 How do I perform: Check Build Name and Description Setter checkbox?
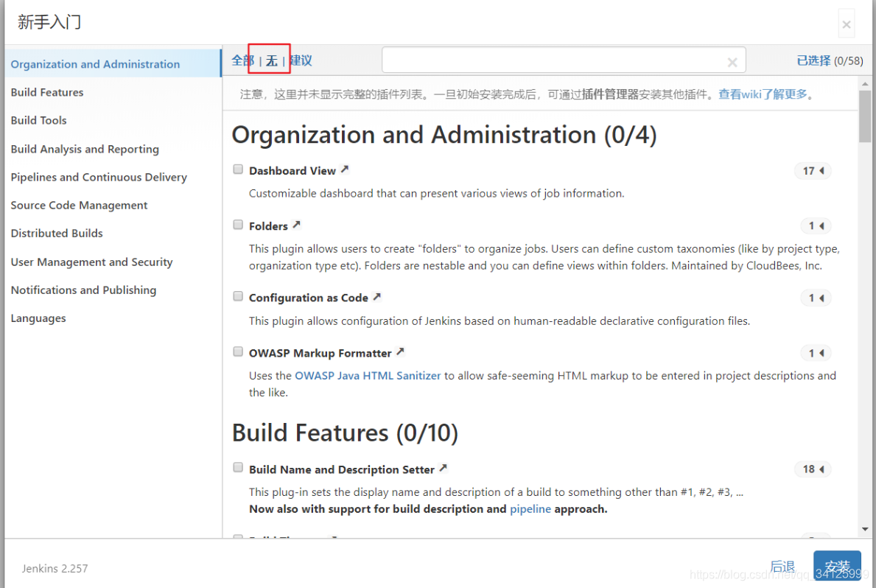238,467
